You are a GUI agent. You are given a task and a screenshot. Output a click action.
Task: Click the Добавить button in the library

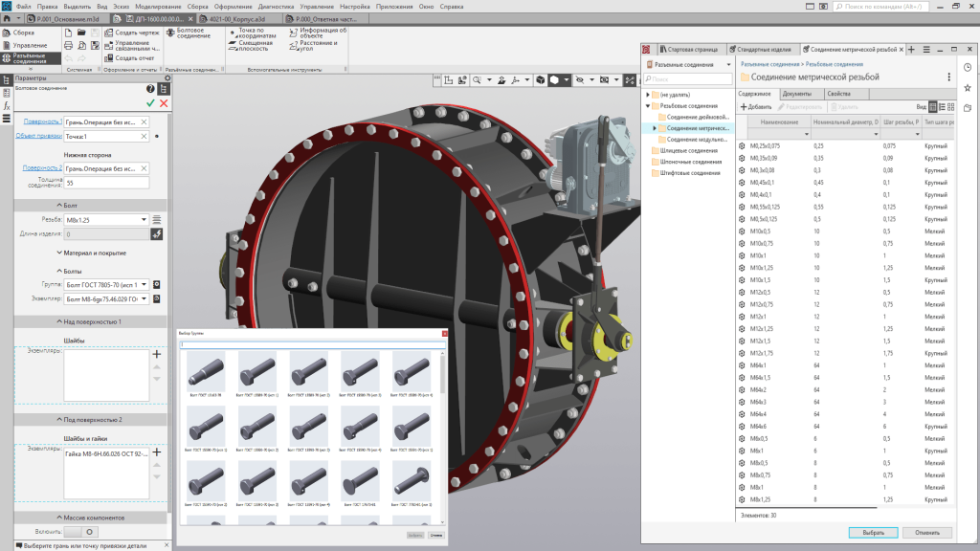[x=756, y=107]
